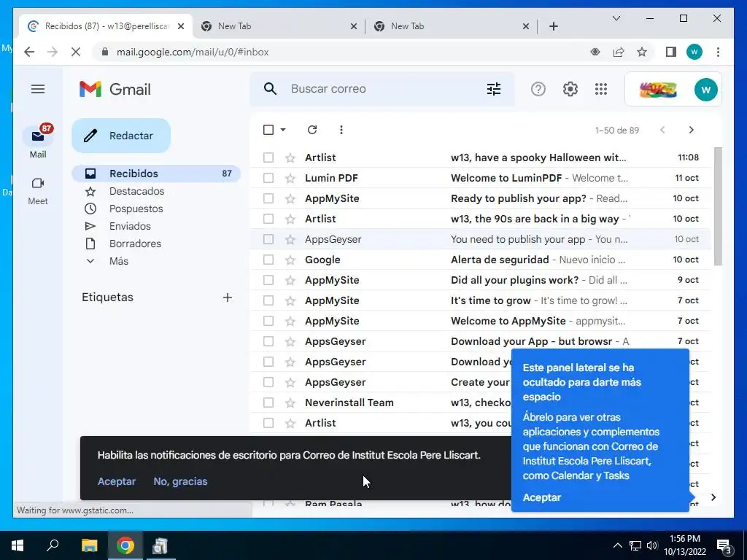
Task: Open Chrome's three-dot menu
Action: 718,52
